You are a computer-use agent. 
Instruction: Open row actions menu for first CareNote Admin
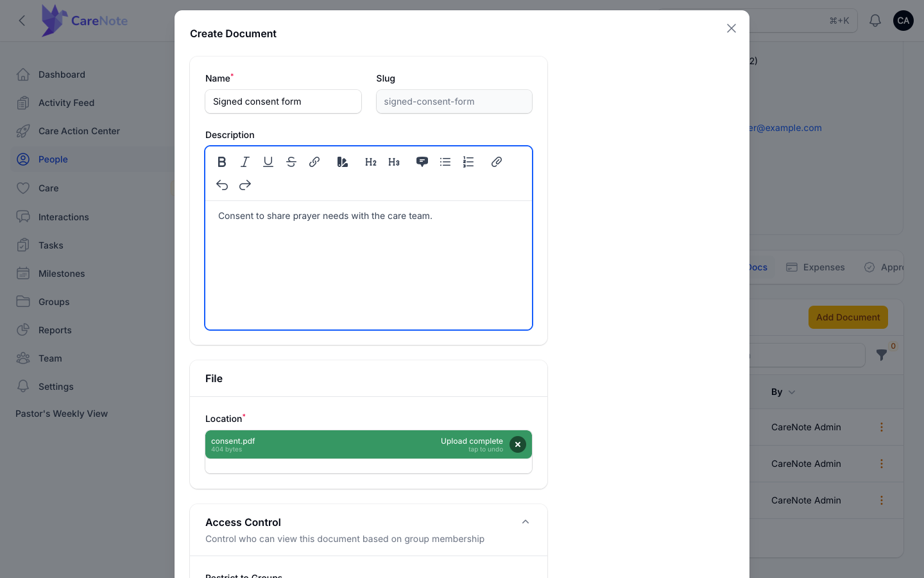(882, 427)
